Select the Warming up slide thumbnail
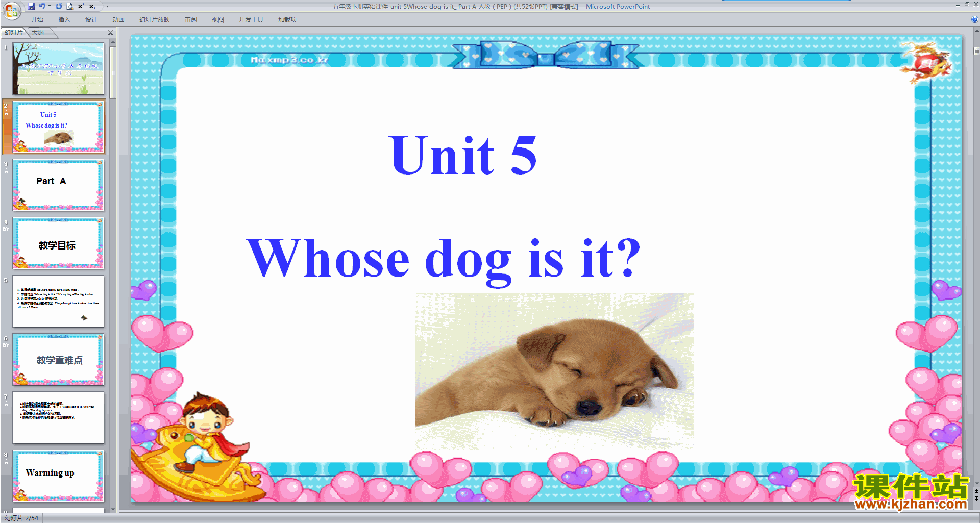This screenshot has height=523, width=980. point(58,476)
